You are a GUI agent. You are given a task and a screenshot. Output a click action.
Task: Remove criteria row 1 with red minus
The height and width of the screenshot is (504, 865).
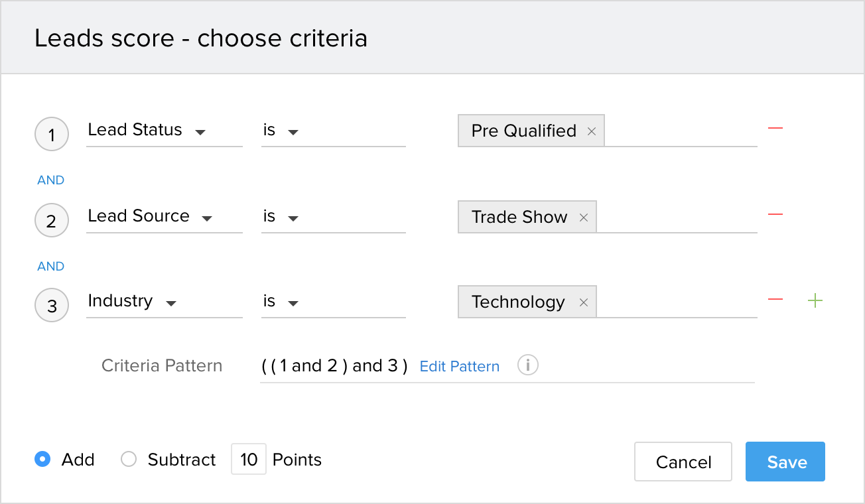[x=775, y=128]
